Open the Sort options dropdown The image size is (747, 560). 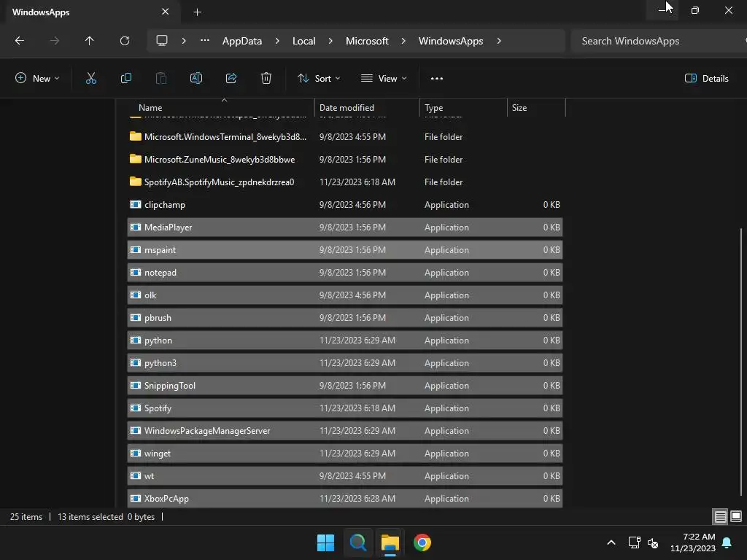point(319,79)
